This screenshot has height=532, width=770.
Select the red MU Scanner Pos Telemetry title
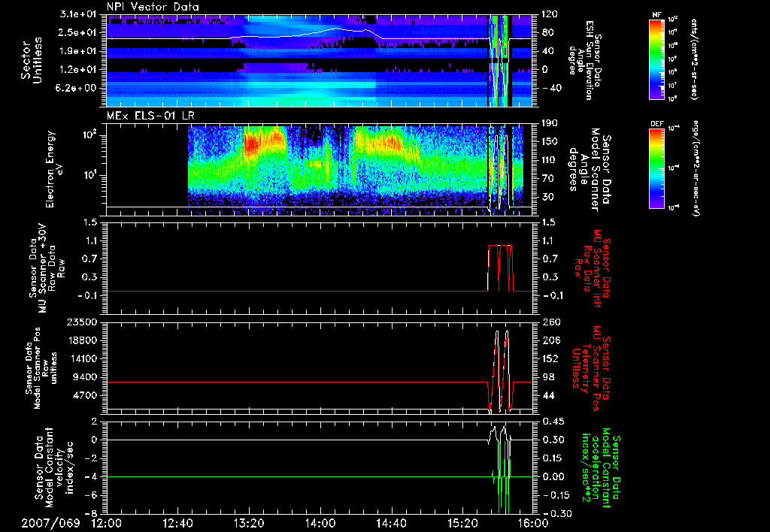tap(591, 368)
